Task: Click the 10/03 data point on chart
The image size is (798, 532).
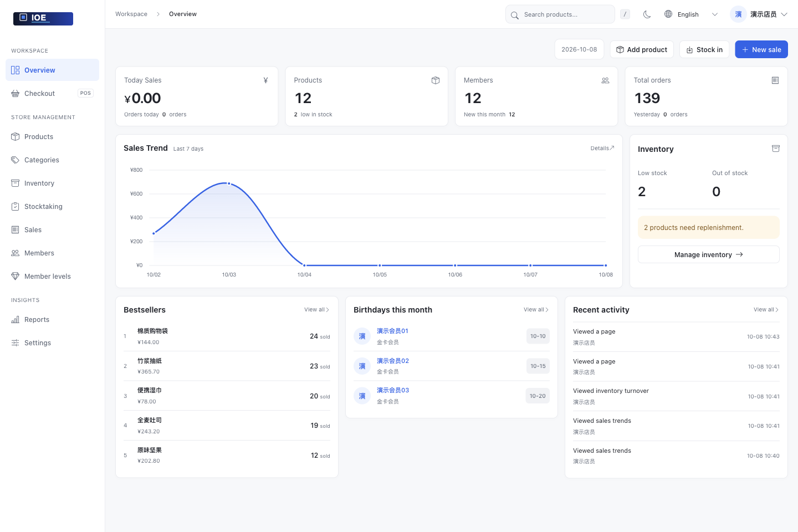Action: coord(229,183)
